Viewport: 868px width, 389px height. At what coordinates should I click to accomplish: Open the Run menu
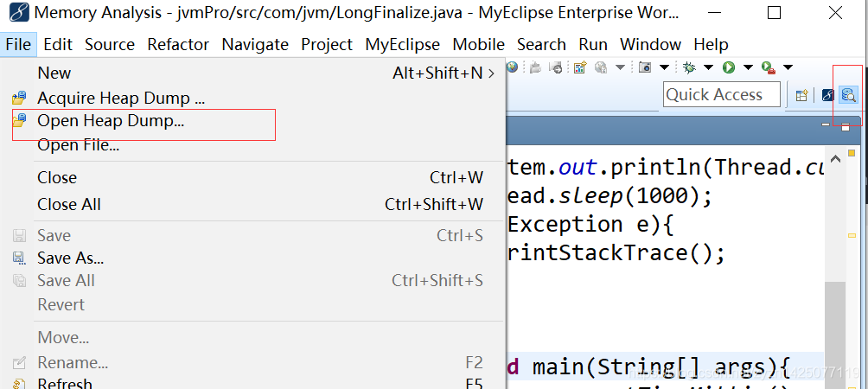click(593, 44)
